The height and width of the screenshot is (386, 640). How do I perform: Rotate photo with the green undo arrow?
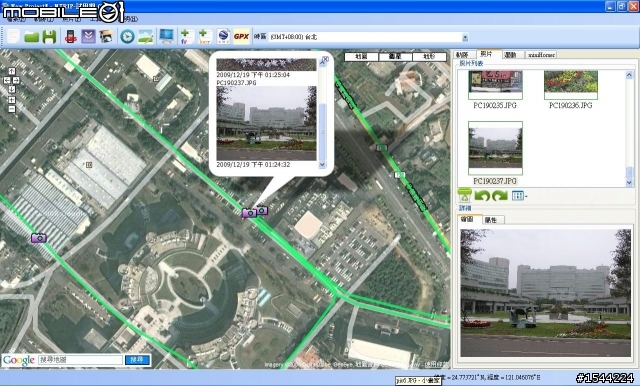click(482, 196)
